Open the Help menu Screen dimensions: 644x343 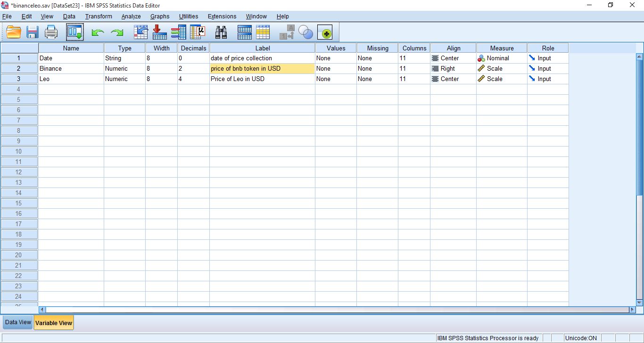coord(283,16)
